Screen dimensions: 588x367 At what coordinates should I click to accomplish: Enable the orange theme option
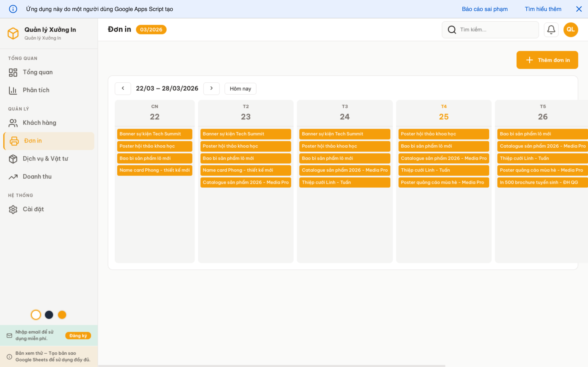coord(62,315)
